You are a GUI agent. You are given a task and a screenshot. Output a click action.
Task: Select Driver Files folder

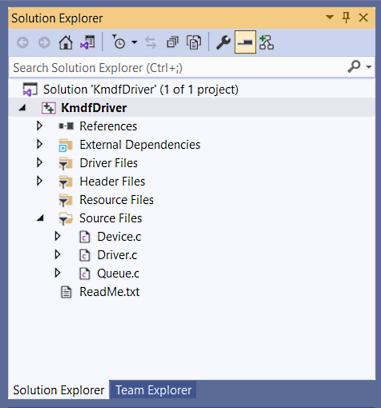[x=108, y=163]
